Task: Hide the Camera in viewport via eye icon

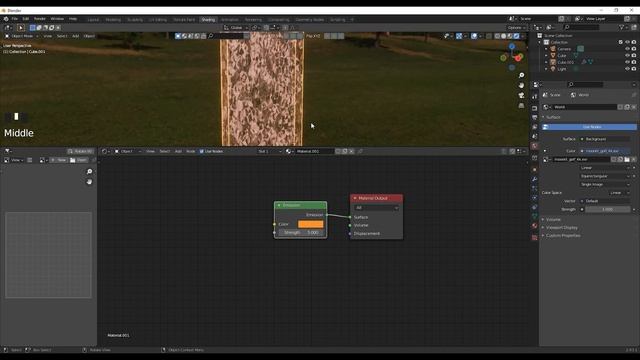Action: pyautogui.click(x=627, y=49)
